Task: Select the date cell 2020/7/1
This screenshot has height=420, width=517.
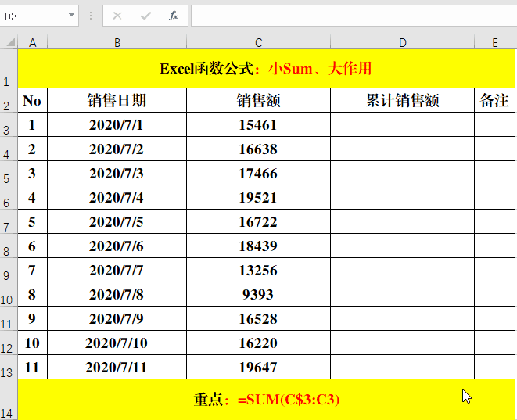Action: [x=117, y=124]
